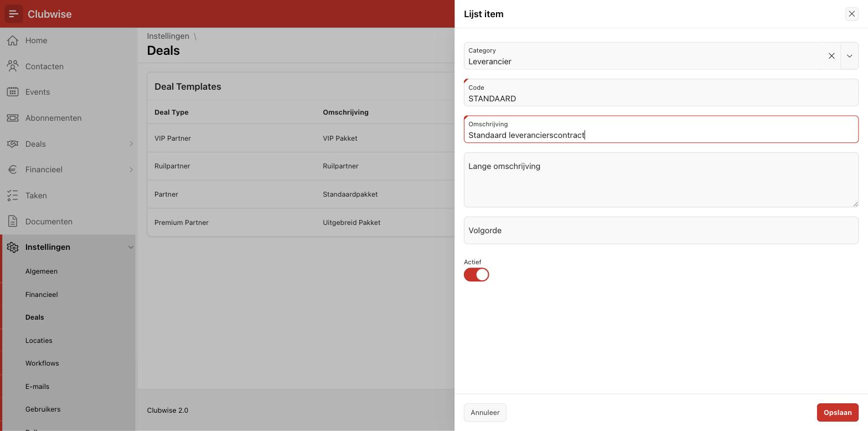Click the Clubwise logo title
868x431 pixels.
pos(50,14)
